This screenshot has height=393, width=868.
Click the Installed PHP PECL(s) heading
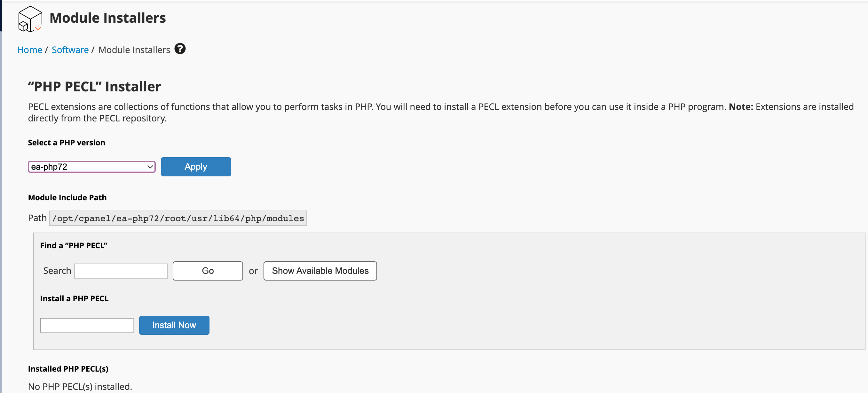(x=68, y=368)
